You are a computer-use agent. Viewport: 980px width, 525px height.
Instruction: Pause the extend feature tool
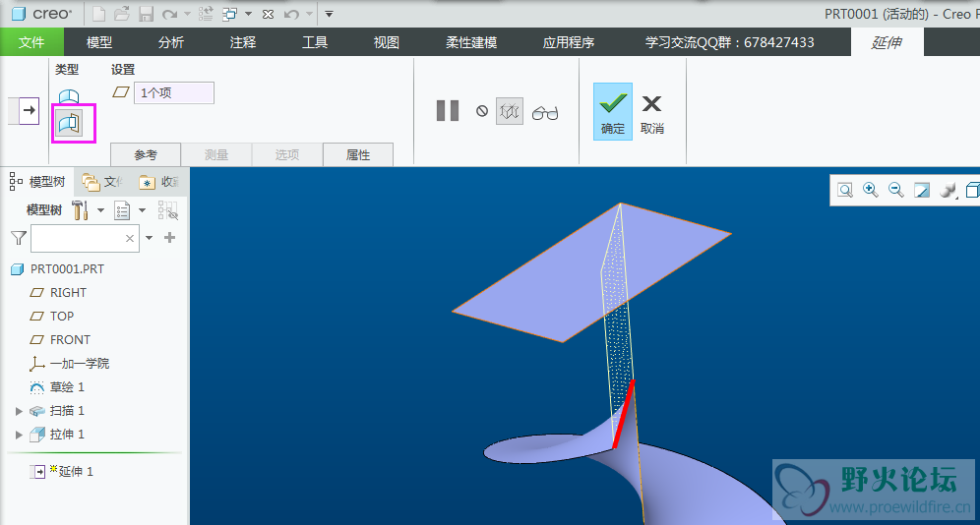click(x=448, y=111)
